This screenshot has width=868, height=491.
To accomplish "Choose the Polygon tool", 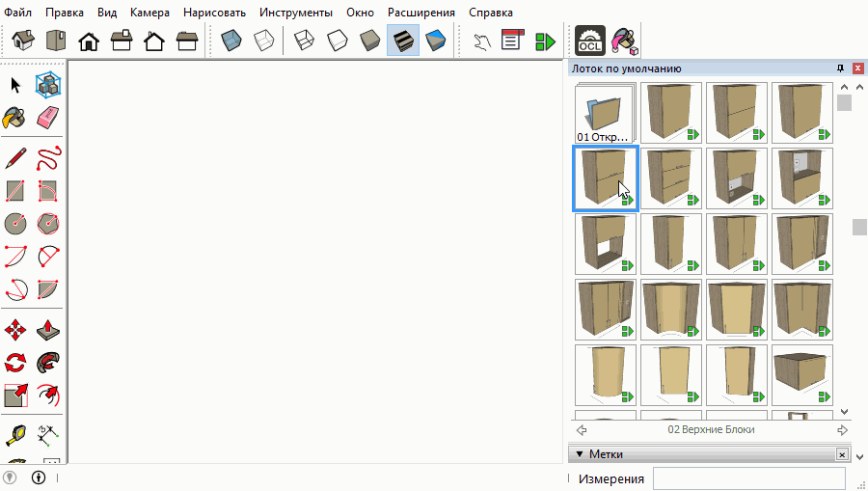I will click(48, 224).
